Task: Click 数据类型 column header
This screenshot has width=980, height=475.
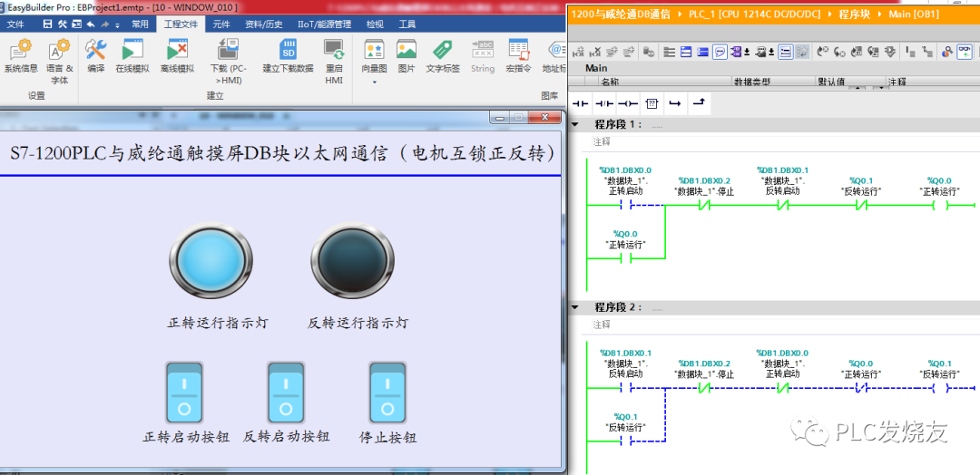Action: [x=773, y=82]
